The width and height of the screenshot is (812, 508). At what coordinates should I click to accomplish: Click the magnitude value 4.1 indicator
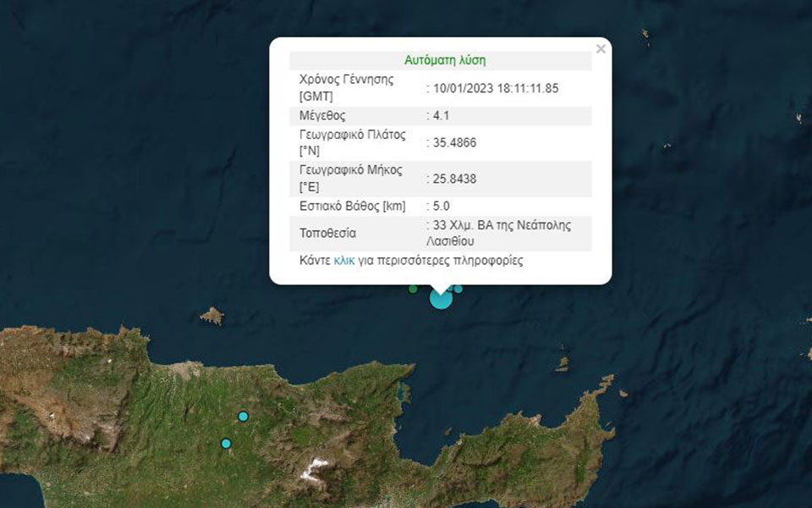point(442,114)
